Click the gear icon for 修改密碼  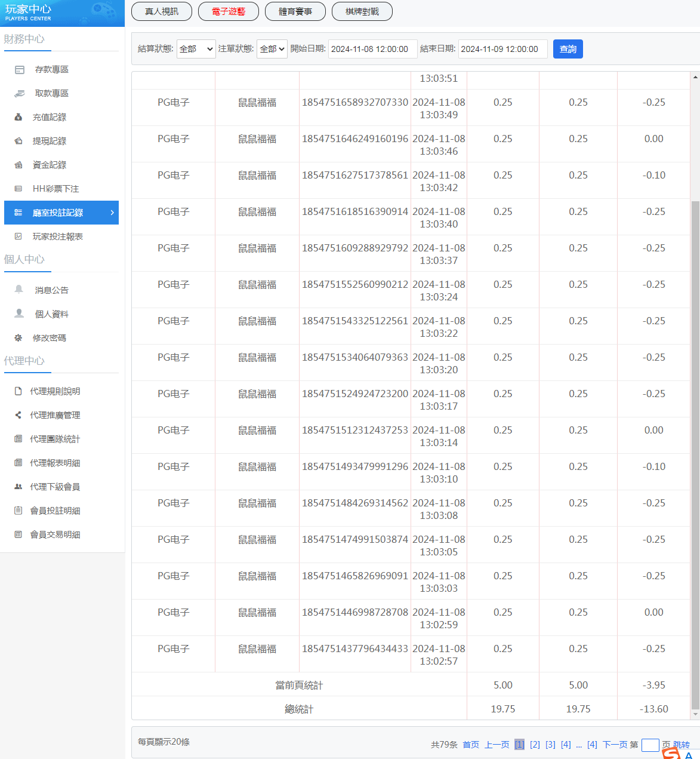pos(18,338)
